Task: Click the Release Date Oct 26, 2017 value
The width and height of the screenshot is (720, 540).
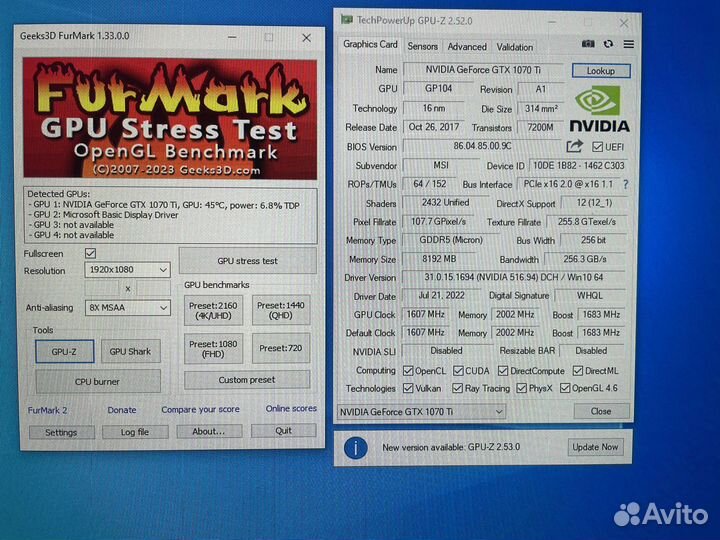Action: tap(433, 127)
